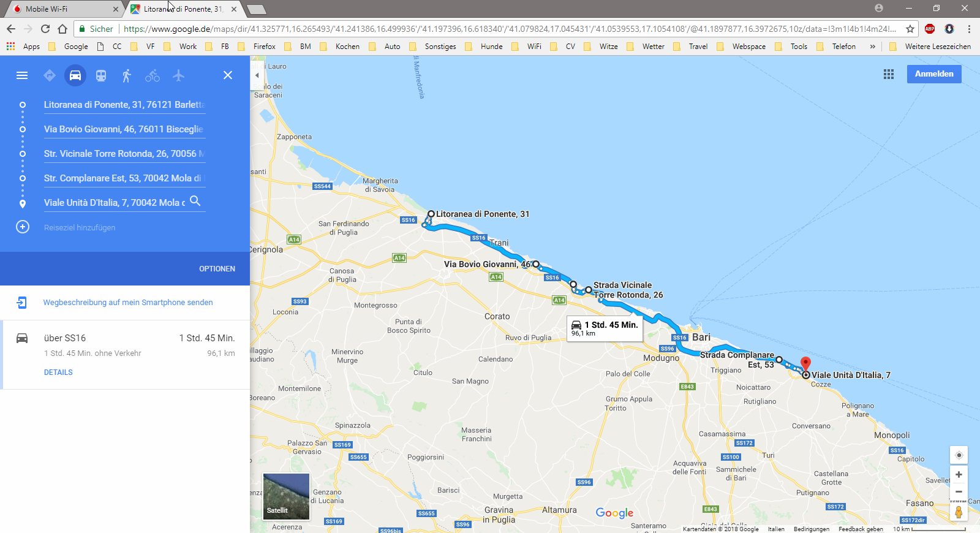
Task: Show more bookmarks chevron
Action: 872,47
